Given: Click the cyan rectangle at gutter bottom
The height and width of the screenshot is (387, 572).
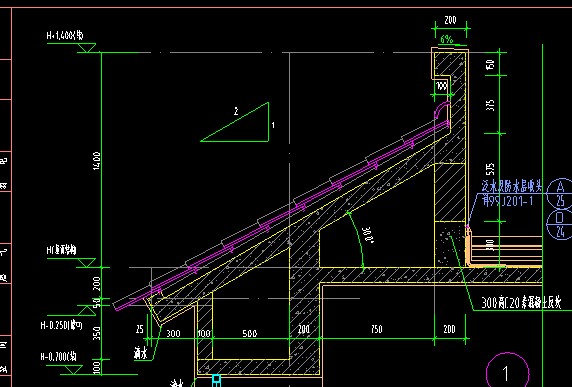Looking at the screenshot, I should tap(216, 380).
